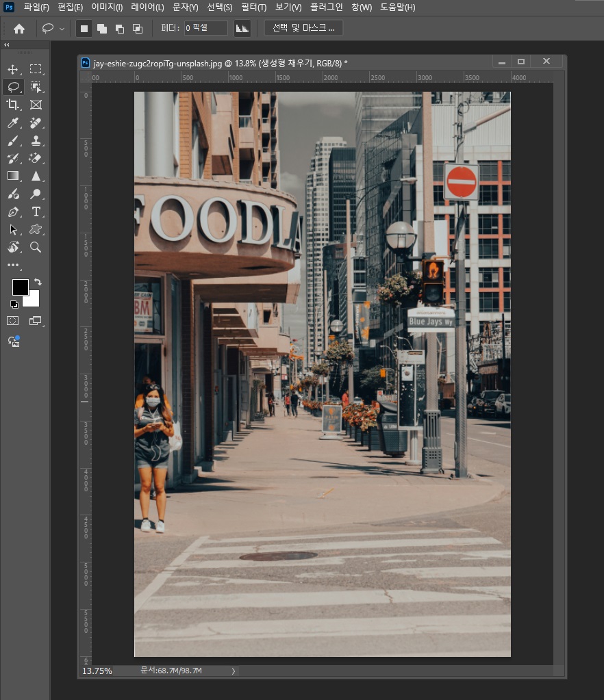Change the screen mode
This screenshot has height=700, width=604.
tap(36, 320)
